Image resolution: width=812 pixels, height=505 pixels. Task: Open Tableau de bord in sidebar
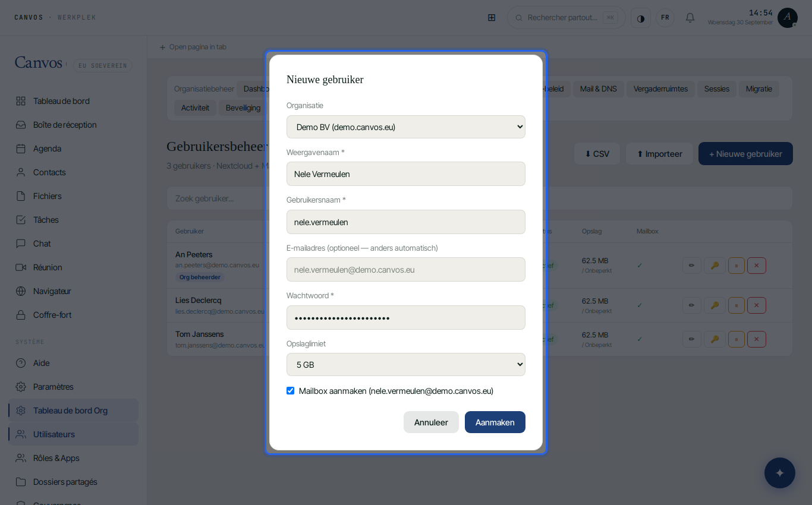tap(73, 101)
